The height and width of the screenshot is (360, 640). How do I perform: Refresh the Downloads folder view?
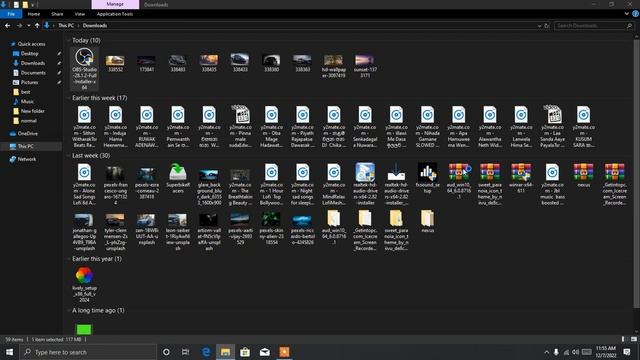547,26
